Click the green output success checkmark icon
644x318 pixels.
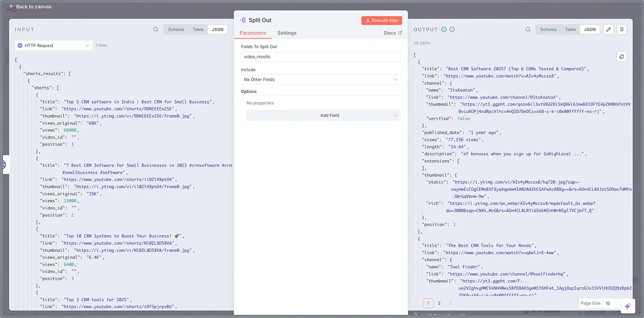(444, 29)
